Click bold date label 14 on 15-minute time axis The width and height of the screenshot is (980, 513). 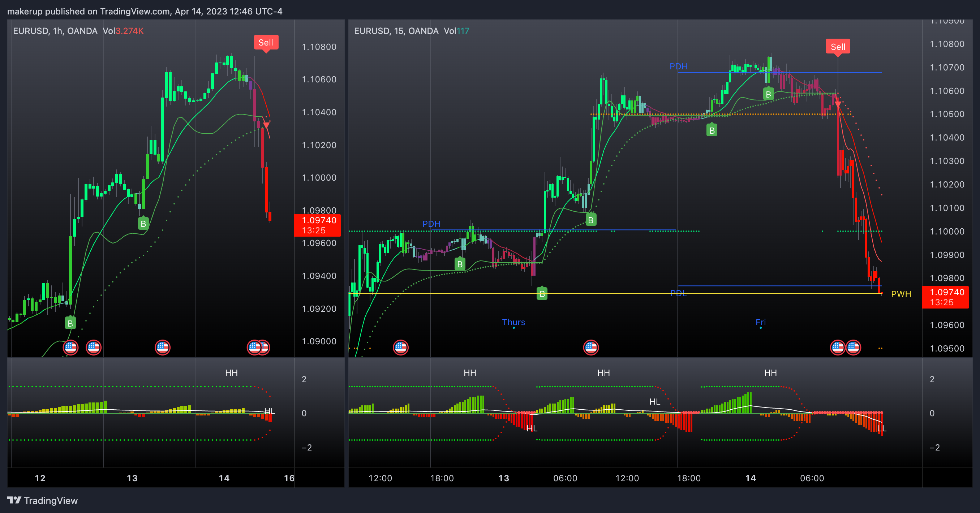click(750, 478)
